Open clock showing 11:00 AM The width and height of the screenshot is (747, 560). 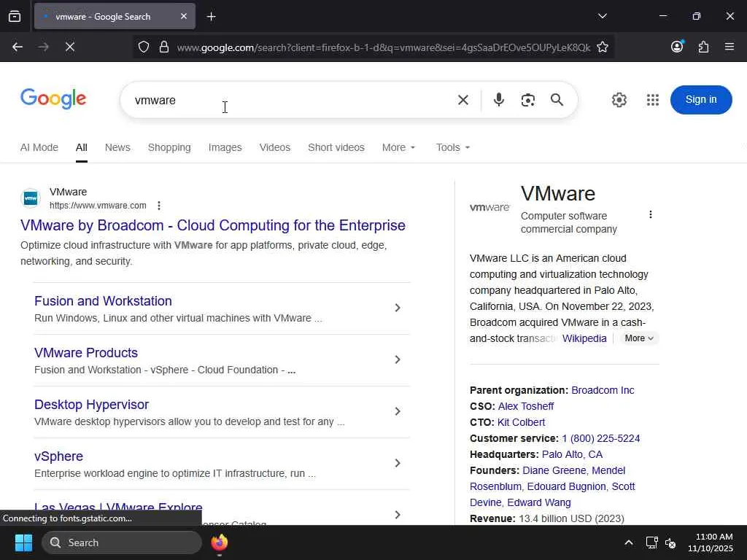pos(711,542)
